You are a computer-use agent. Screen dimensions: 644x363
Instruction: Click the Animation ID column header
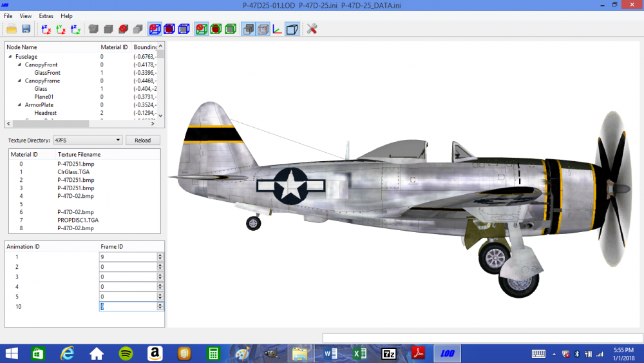[52, 247]
